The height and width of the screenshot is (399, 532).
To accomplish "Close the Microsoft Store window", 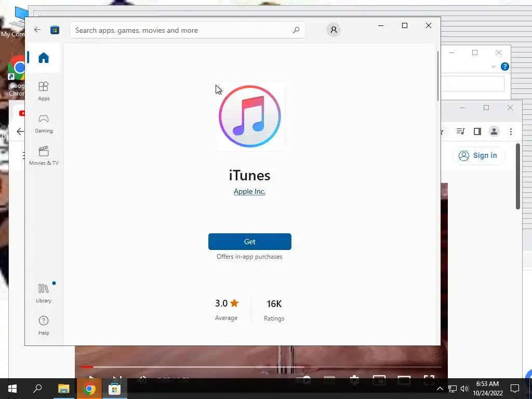I will tap(429, 25).
